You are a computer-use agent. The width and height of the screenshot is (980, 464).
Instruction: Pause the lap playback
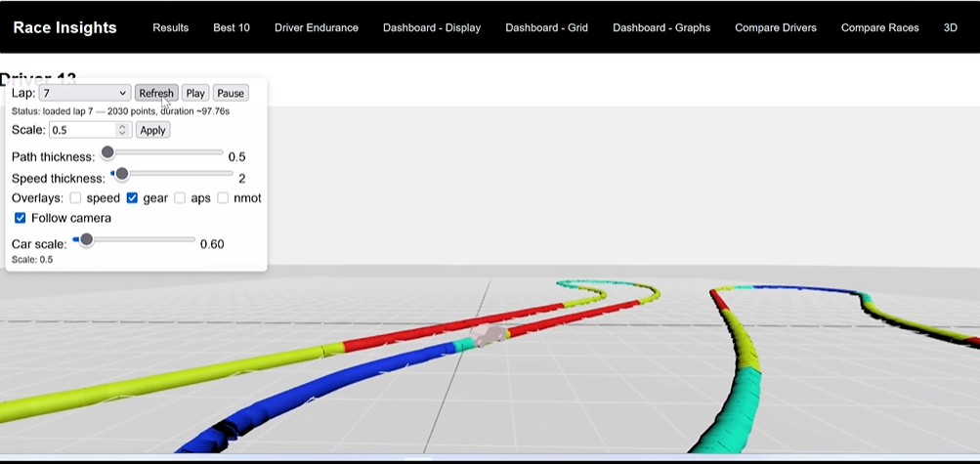[x=230, y=93]
